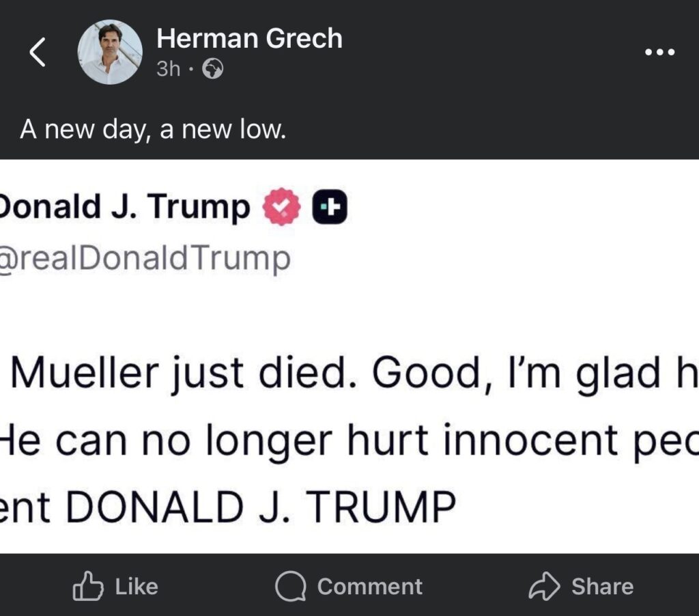Screen dimensions: 699x616
Task: Open Herman Grech's profile picture
Action: 110,53
